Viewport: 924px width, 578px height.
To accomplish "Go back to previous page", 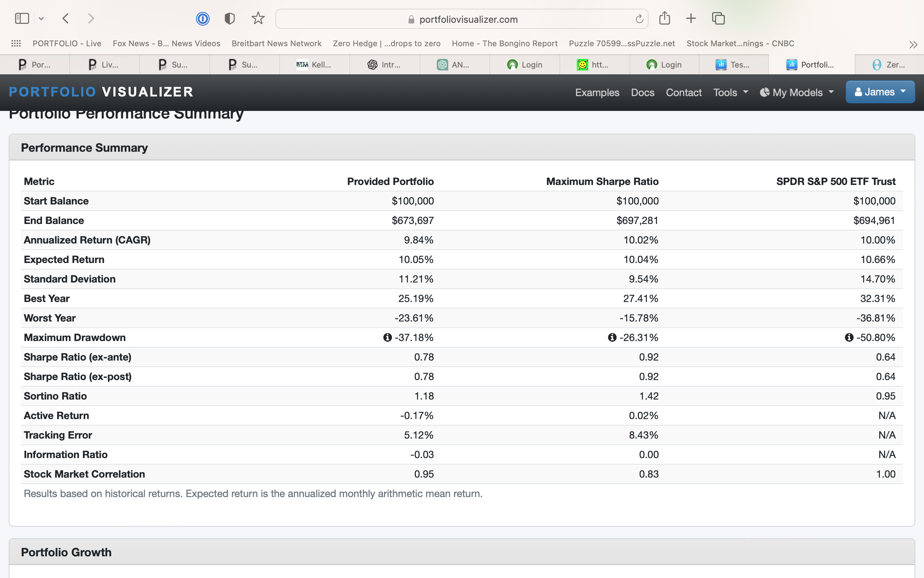I will click(x=66, y=18).
